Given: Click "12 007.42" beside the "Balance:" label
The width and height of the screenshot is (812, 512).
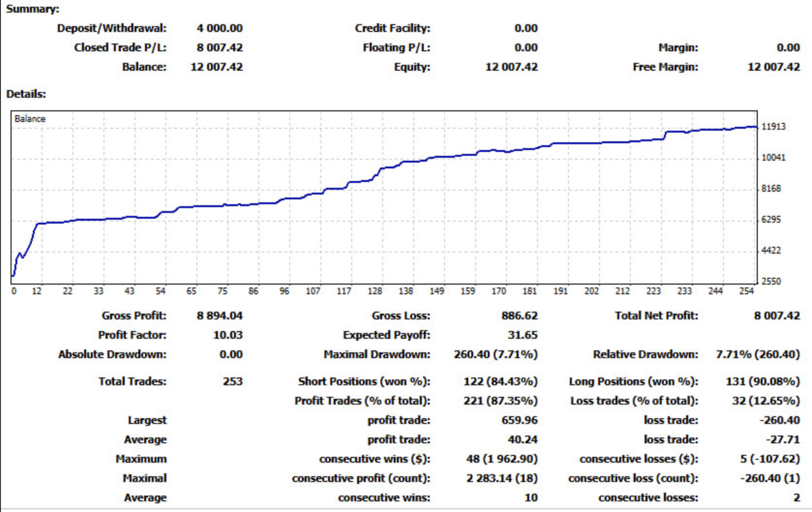Looking at the screenshot, I should click(x=217, y=67).
